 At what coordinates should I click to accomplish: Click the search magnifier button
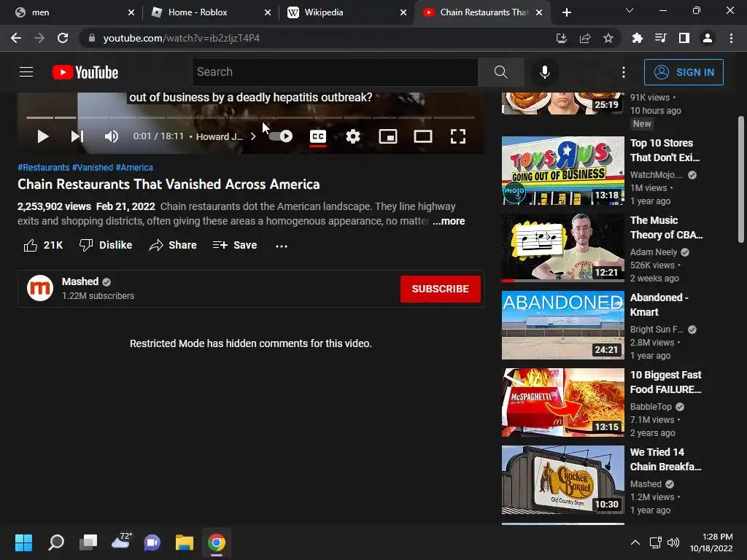[x=500, y=72]
